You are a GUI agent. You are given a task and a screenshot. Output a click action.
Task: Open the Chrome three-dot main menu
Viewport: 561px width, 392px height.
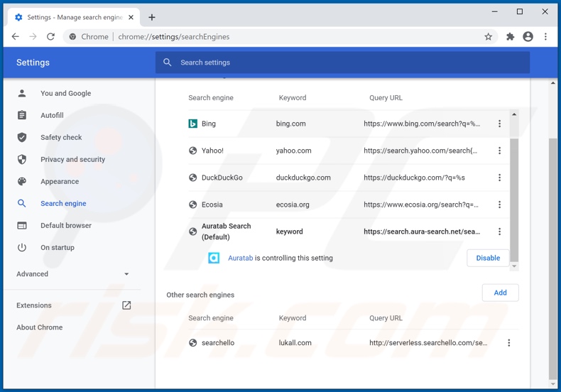click(x=545, y=37)
